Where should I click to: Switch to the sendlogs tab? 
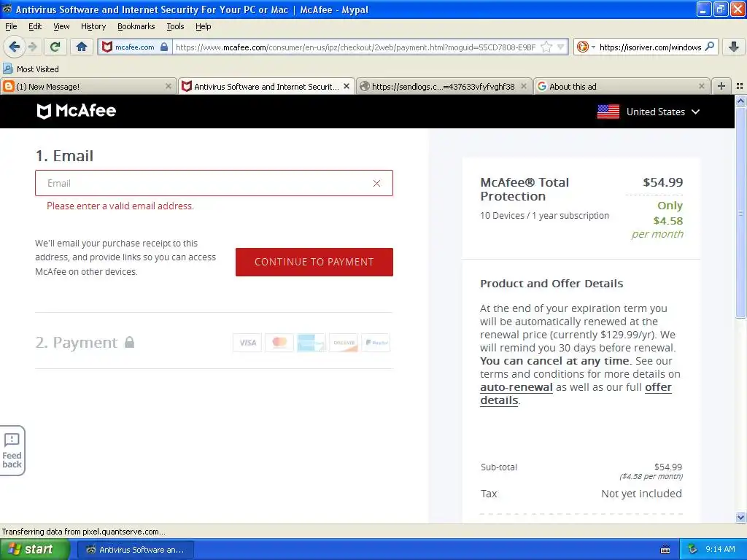444,87
